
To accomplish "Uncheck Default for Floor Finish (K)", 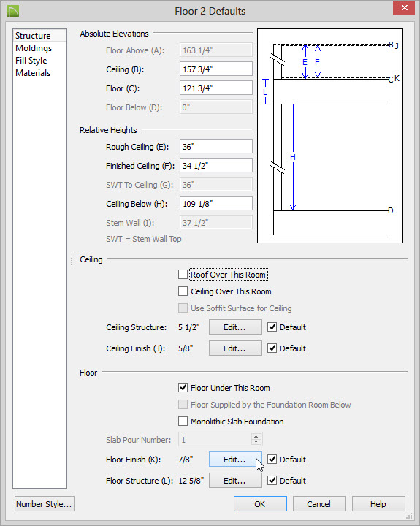I will click(x=272, y=460).
